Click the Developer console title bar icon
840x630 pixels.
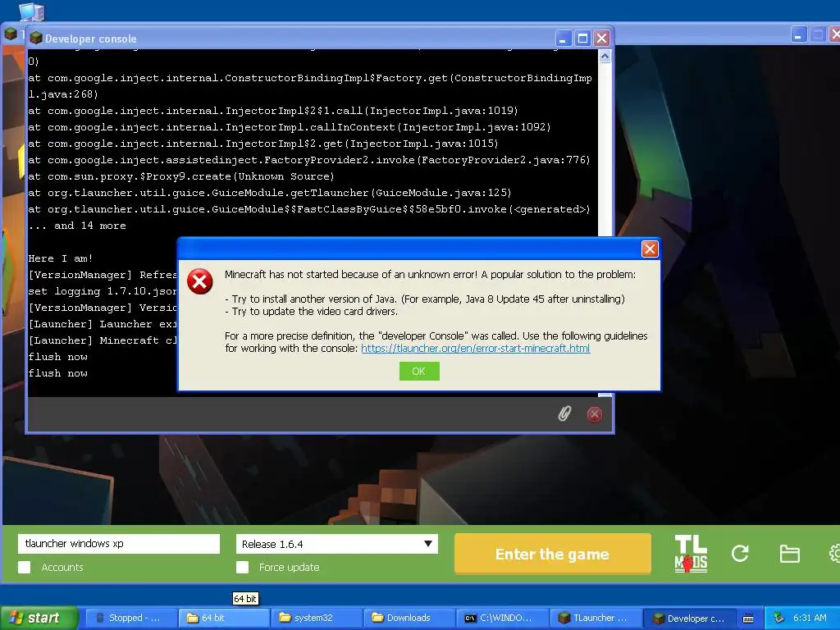pos(36,38)
